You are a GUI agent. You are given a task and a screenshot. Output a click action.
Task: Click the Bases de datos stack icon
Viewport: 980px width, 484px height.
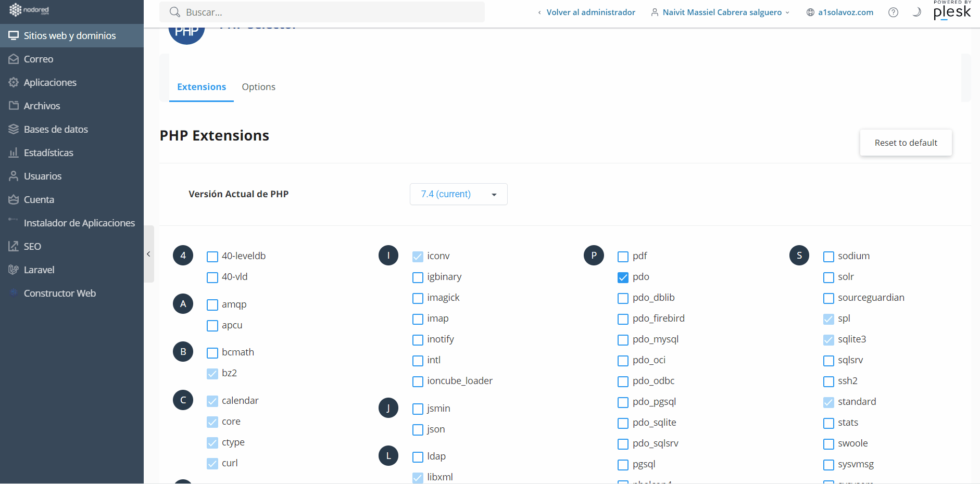point(14,130)
